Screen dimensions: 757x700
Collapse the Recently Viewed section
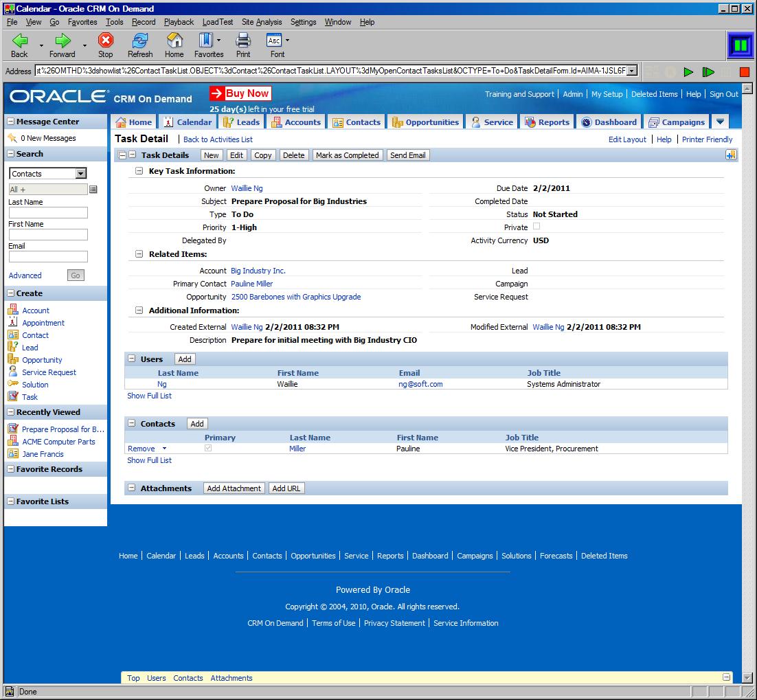point(10,412)
